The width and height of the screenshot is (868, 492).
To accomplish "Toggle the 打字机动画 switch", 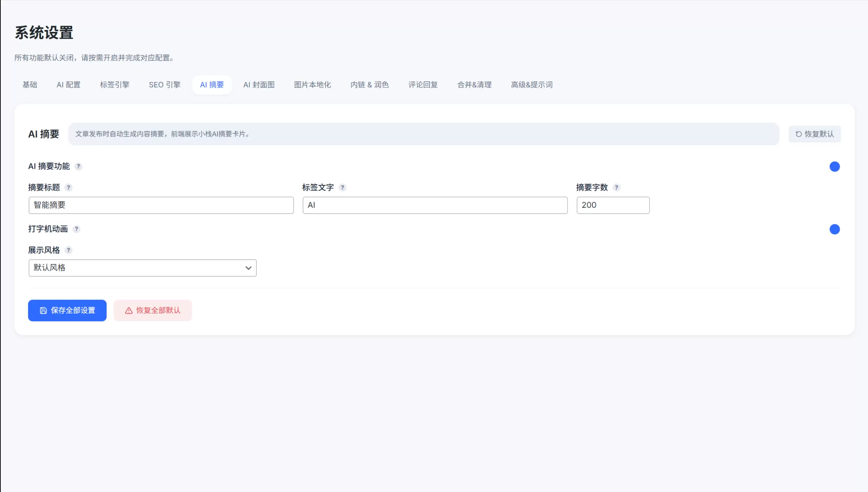I will 835,229.
